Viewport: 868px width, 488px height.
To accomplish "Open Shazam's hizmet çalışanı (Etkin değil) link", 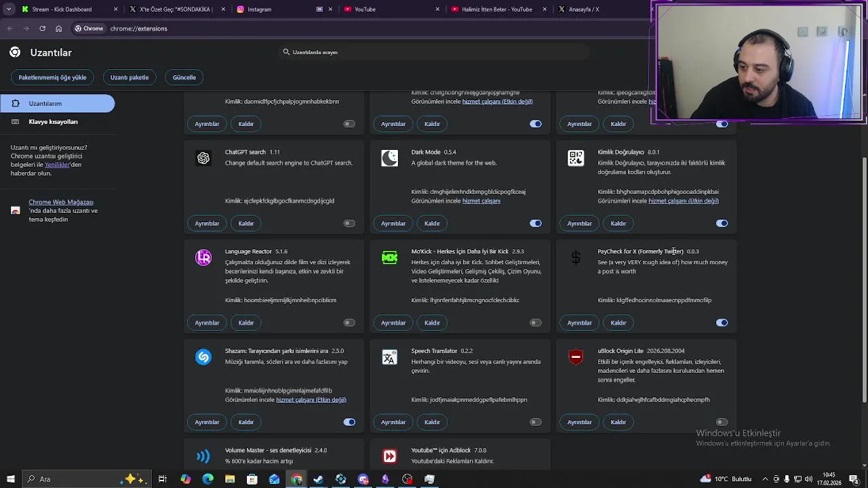I will coord(311,400).
